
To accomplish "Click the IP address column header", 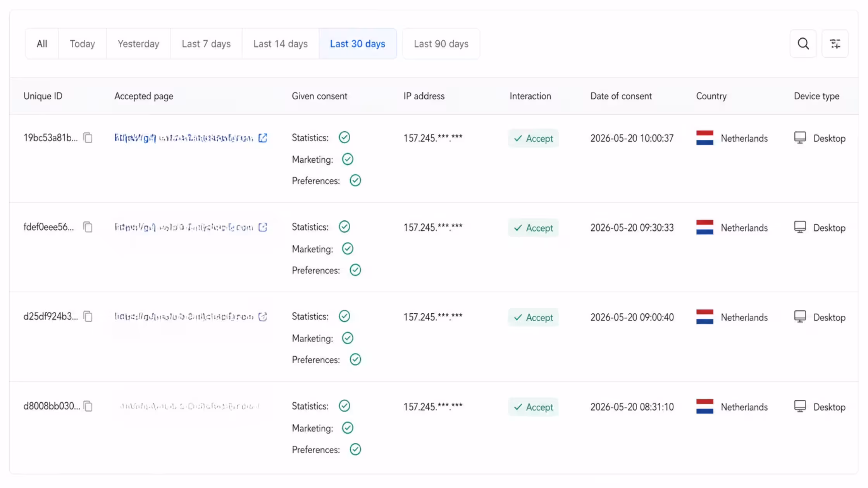I will (424, 96).
